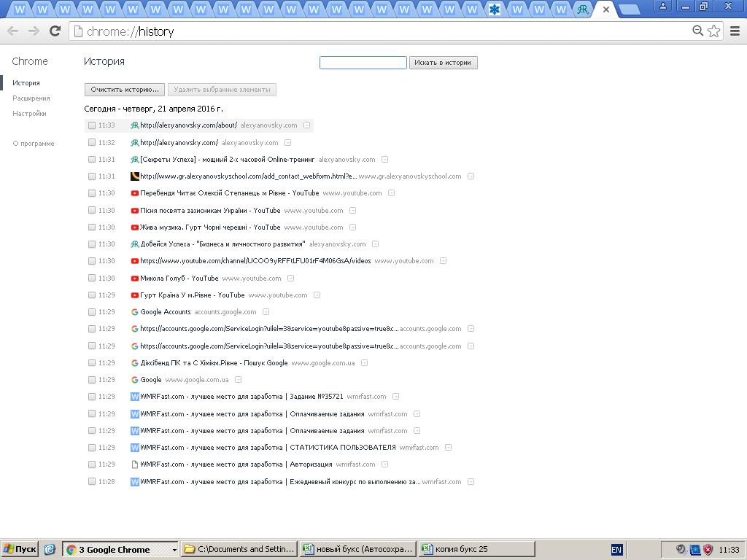Check the box for WMRFast Авторизация entry
The width and height of the screenshot is (747, 560).
tap(92, 464)
